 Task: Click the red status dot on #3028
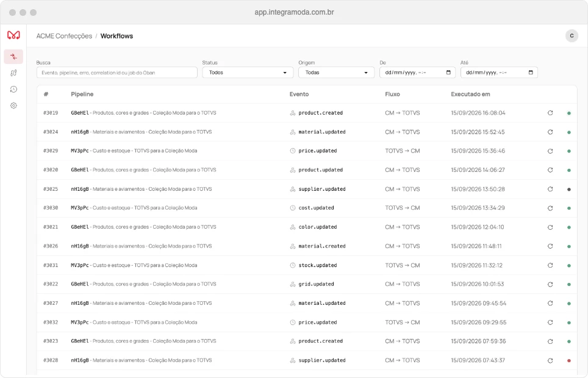tap(569, 361)
